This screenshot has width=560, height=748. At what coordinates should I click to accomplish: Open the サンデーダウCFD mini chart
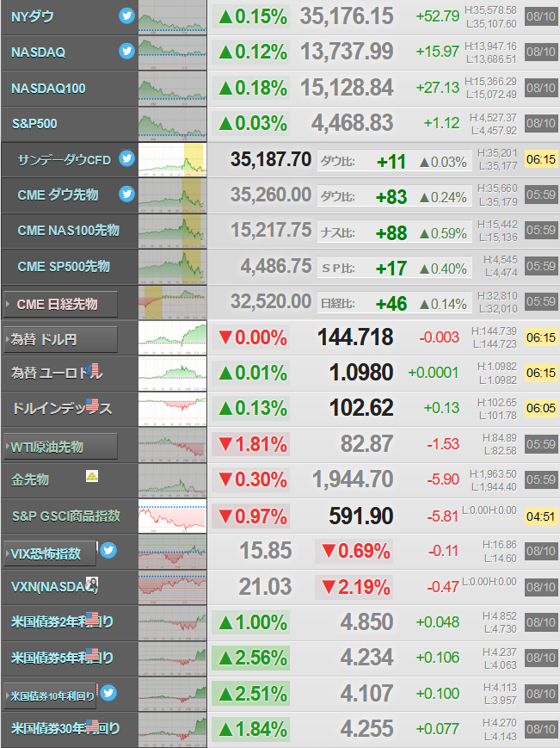coord(173,159)
